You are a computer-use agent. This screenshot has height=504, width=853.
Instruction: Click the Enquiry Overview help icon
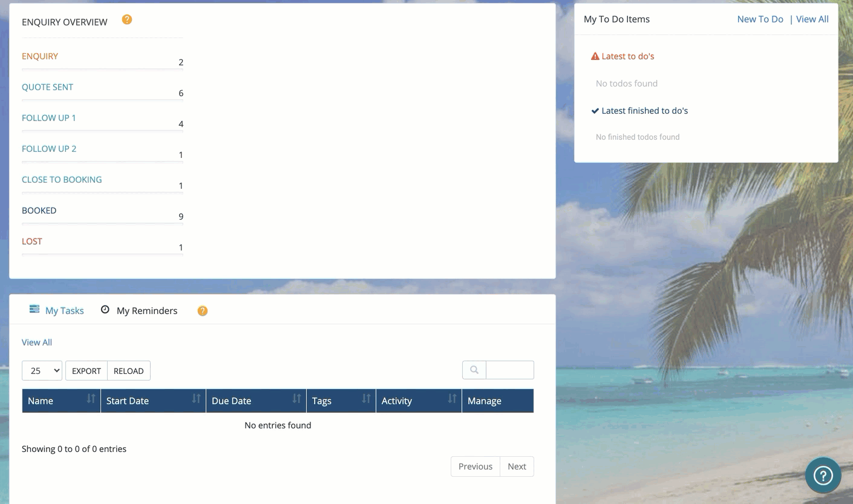pyautogui.click(x=127, y=19)
